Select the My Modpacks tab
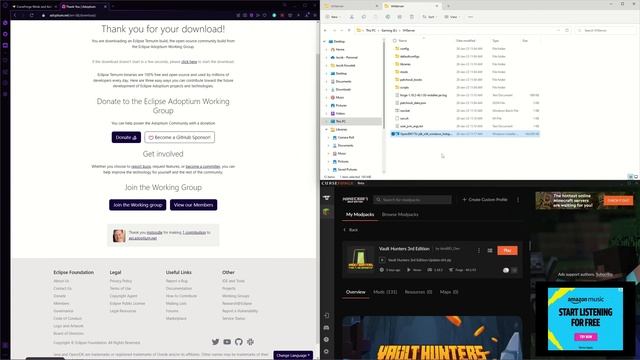Viewport: 640px width, 360px height. pos(360,214)
